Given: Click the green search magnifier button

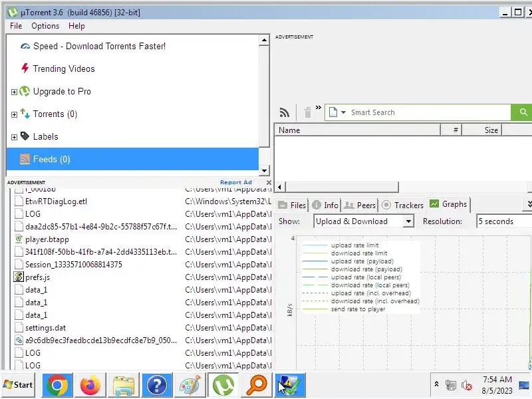Looking at the screenshot, I should click(523, 112).
